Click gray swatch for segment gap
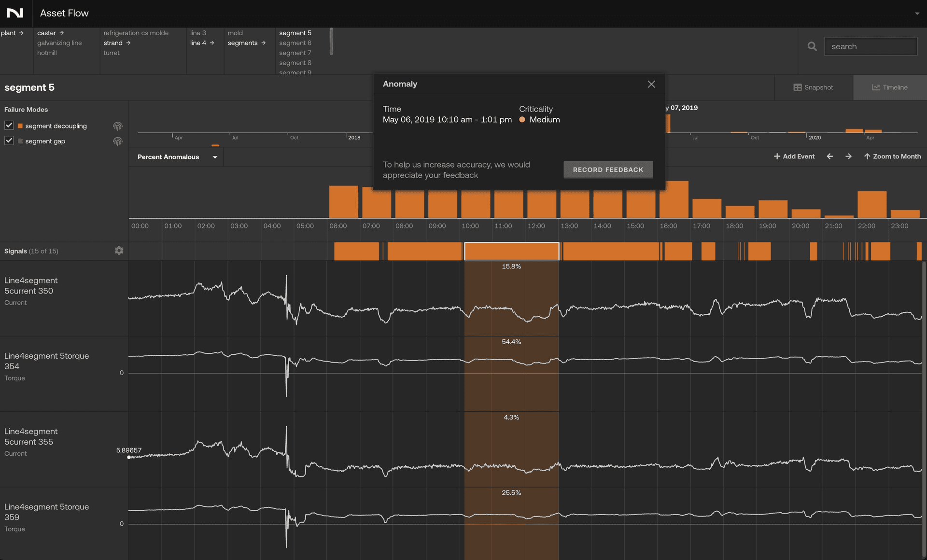Viewport: 927px width, 560px height. click(x=20, y=141)
